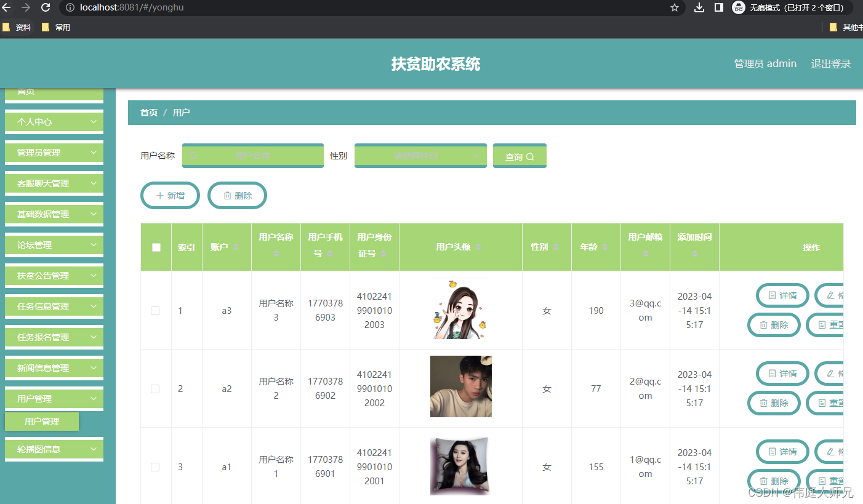Delete the a3 user row

[774, 325]
